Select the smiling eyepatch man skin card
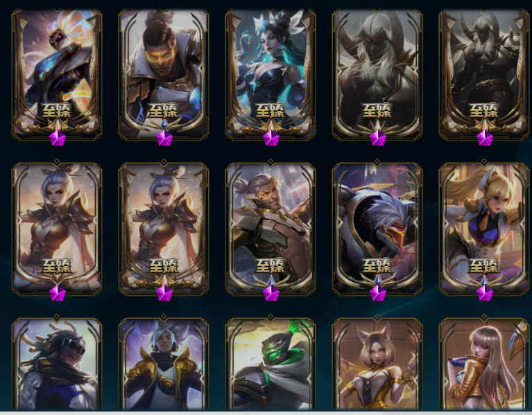 [x=271, y=229]
